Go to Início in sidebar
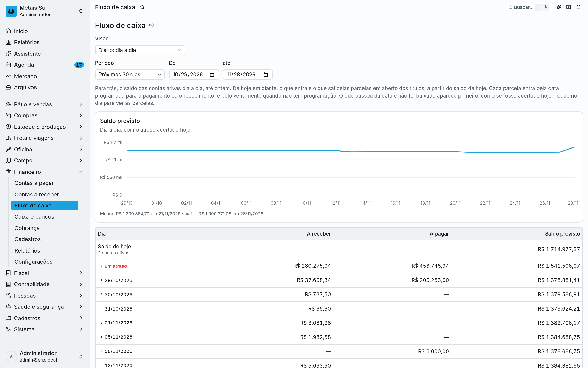The height and width of the screenshot is (368, 588). tap(45, 31)
